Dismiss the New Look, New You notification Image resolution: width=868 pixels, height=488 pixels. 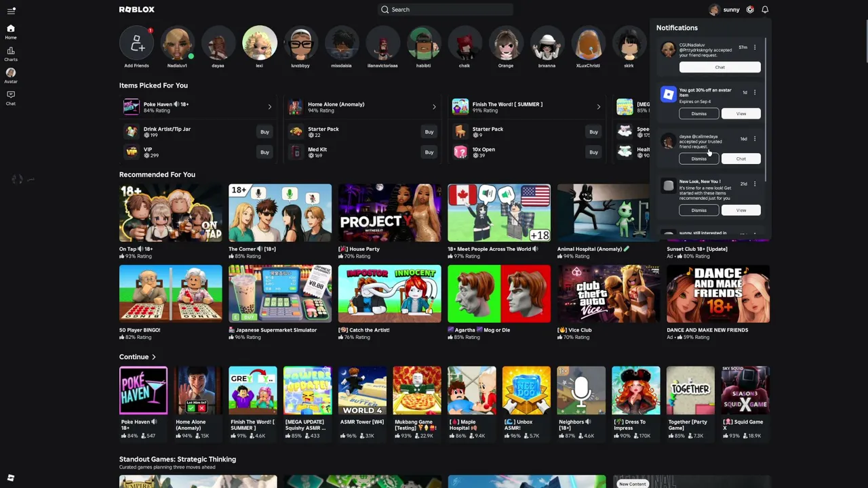click(x=698, y=210)
